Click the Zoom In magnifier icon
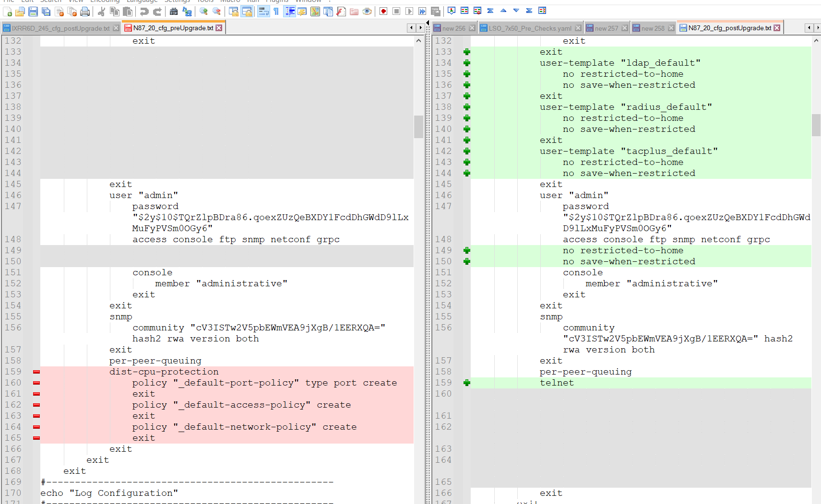The height and width of the screenshot is (504, 821). click(x=204, y=12)
